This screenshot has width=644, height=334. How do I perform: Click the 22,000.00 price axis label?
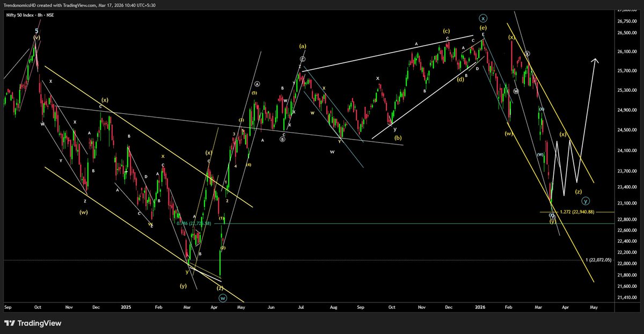tap(628, 264)
